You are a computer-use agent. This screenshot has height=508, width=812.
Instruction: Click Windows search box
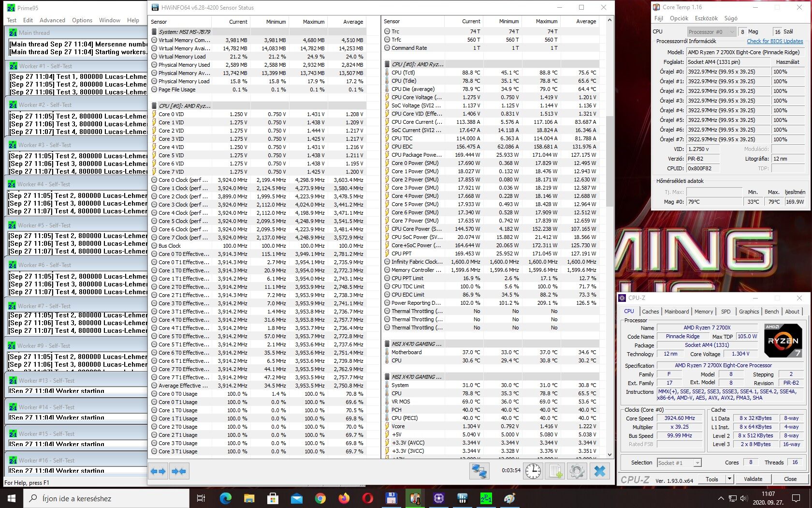coord(106,498)
